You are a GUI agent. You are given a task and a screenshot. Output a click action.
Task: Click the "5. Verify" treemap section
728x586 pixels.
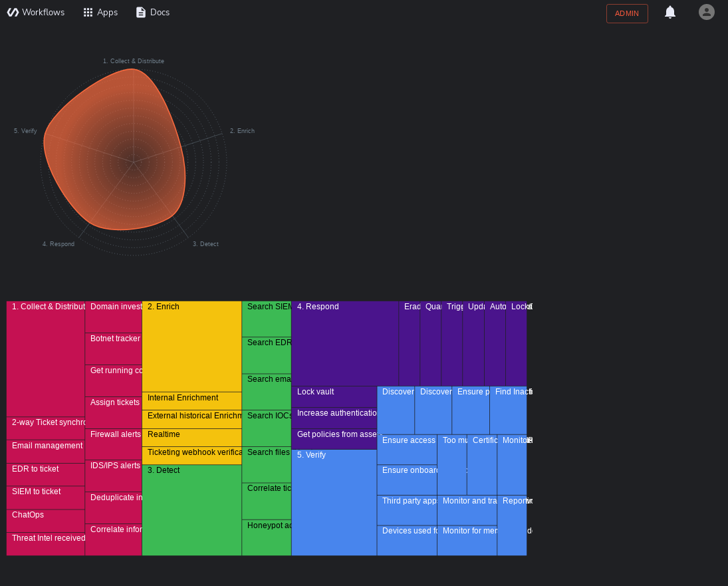(334, 502)
